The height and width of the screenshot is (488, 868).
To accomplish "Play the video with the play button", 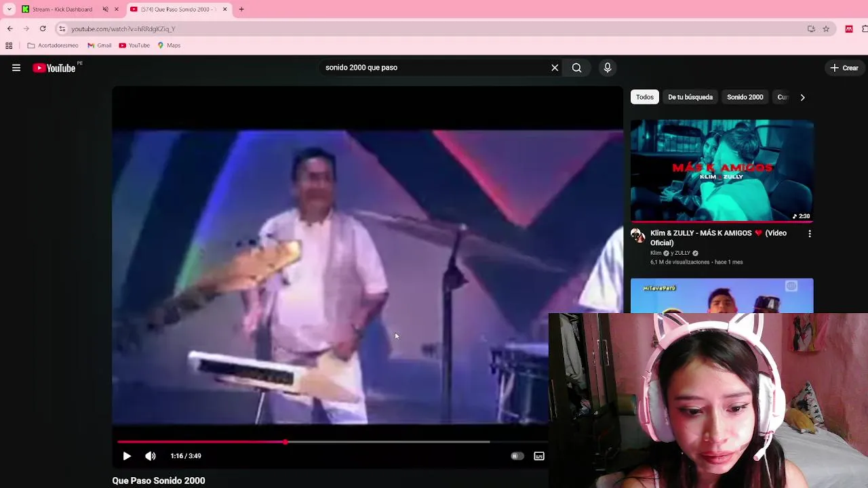I will click(127, 456).
